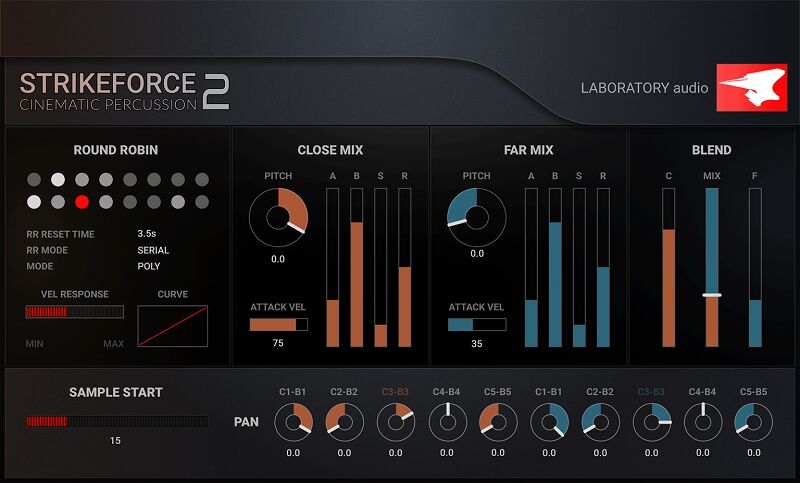Click the CLOSE MIX section title
Viewport: 800px width, 483px height.
330,150
